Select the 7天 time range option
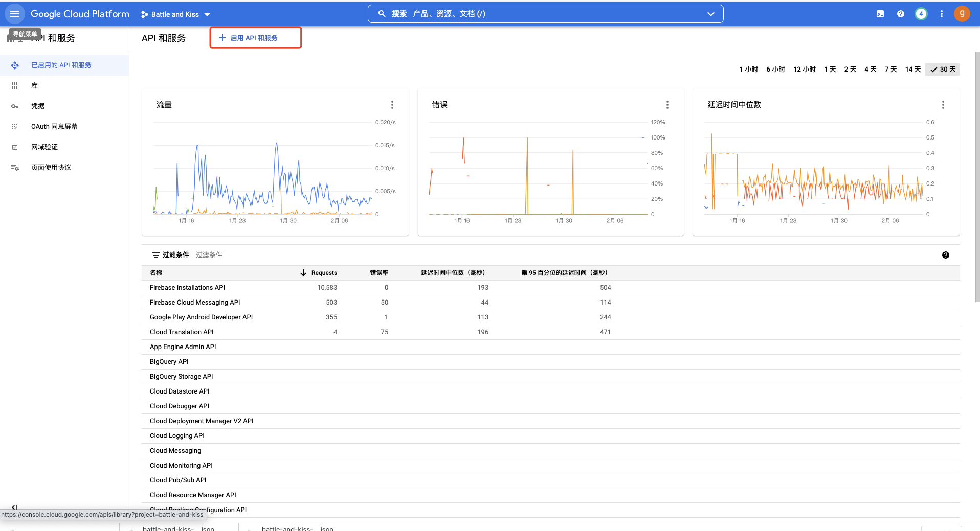The image size is (980, 531). point(890,69)
